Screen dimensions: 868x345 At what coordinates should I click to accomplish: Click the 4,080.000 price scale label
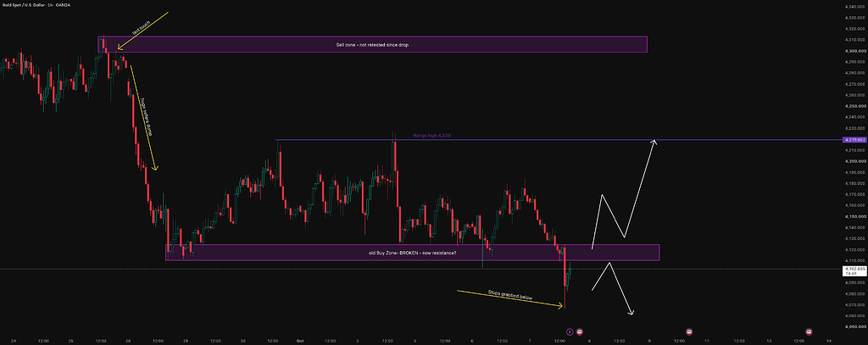854,293
